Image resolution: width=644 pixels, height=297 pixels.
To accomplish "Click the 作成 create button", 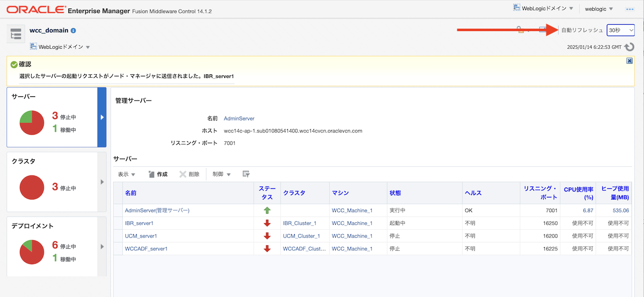I will pyautogui.click(x=157, y=174).
